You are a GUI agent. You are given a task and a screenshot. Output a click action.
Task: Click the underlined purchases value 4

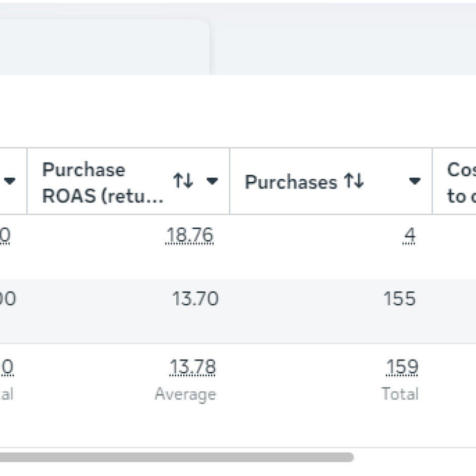click(x=409, y=235)
